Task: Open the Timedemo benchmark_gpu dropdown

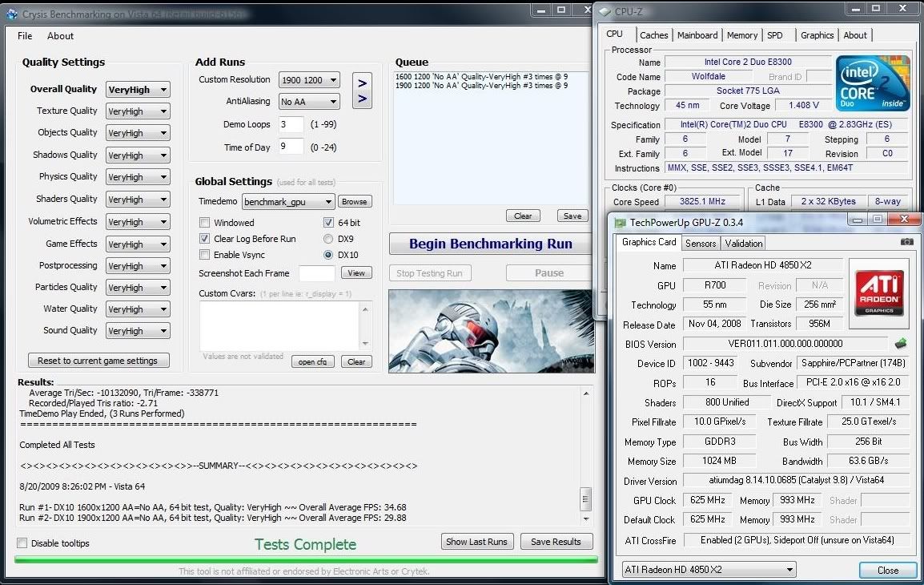Action: [288, 202]
